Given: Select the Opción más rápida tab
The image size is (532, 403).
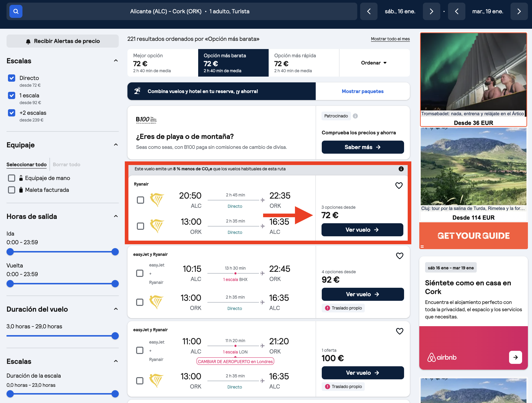Looking at the screenshot, I should [304, 63].
